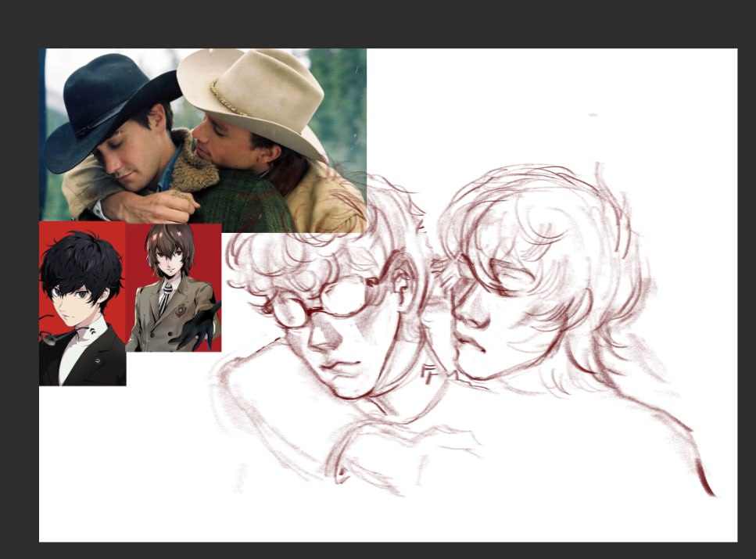Click the cowboy hats reference photo

pyautogui.click(x=203, y=140)
